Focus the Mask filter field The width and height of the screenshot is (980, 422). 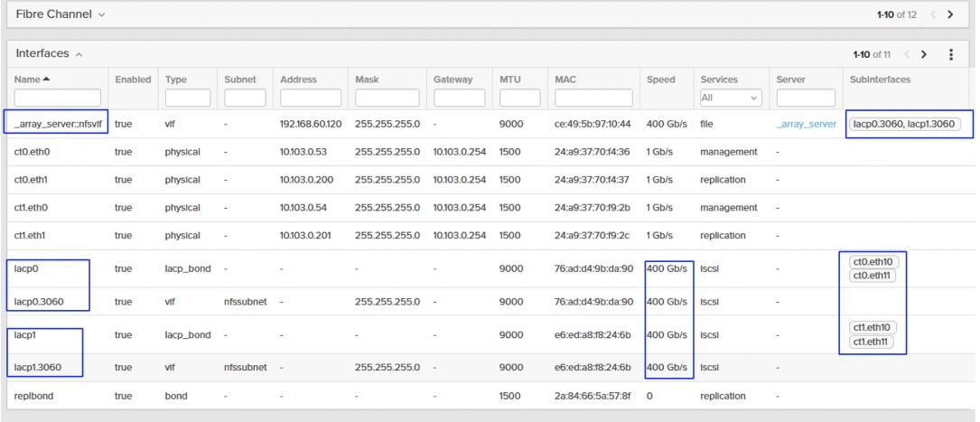[387, 98]
